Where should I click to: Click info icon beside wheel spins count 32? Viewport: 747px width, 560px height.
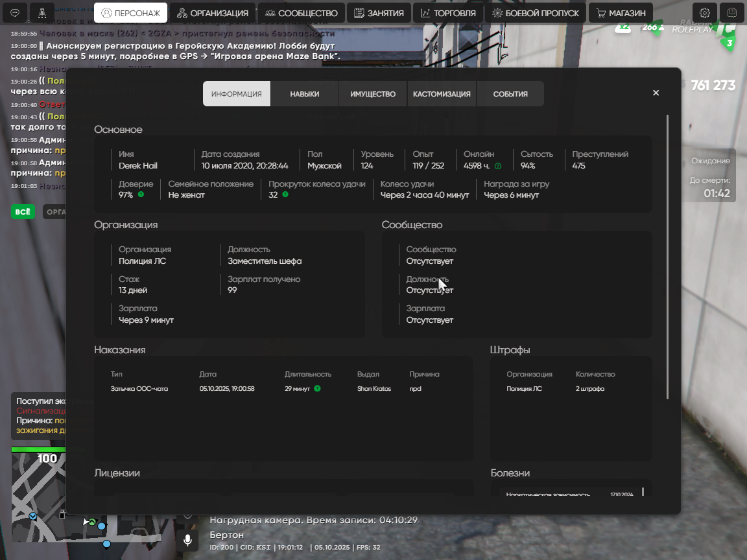point(285,194)
